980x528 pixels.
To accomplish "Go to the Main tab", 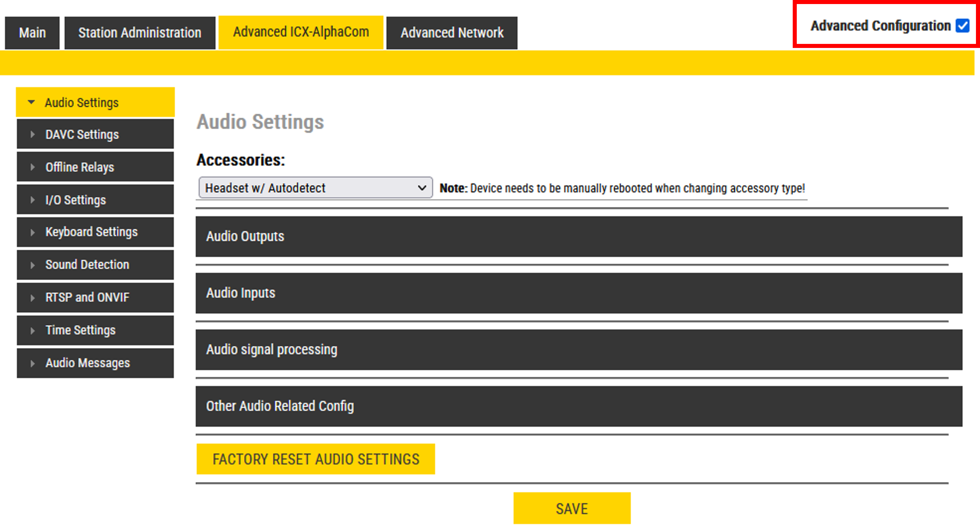I will tap(32, 33).
